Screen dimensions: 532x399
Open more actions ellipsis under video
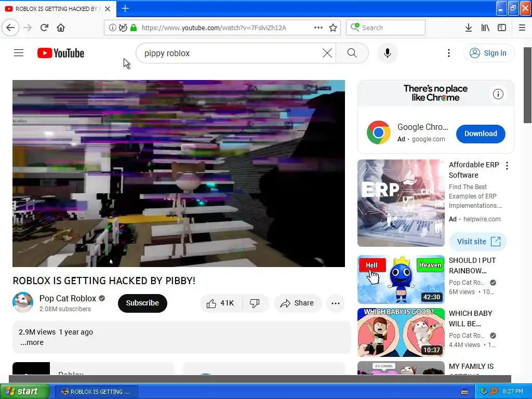[336, 303]
